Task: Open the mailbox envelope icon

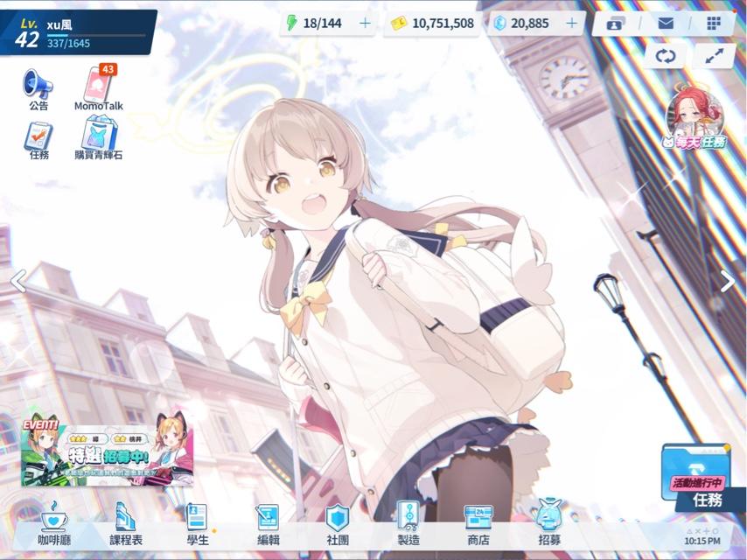Action: [666, 23]
